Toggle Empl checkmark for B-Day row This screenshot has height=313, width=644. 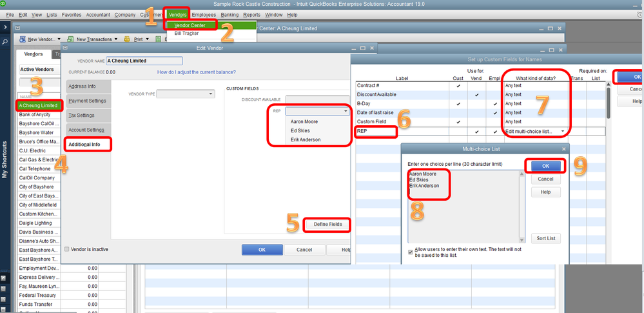(x=495, y=104)
